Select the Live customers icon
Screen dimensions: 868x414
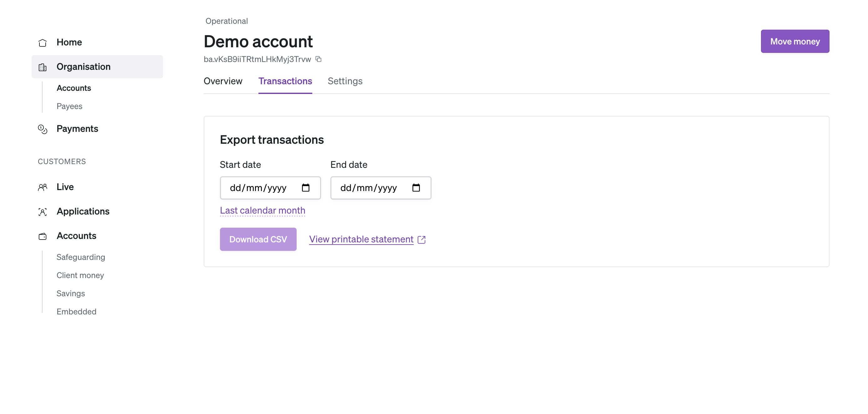[43, 187]
